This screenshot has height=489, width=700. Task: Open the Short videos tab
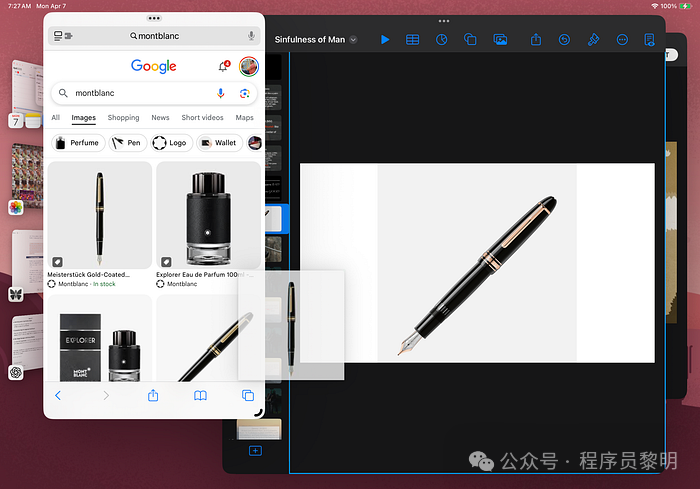tap(202, 117)
